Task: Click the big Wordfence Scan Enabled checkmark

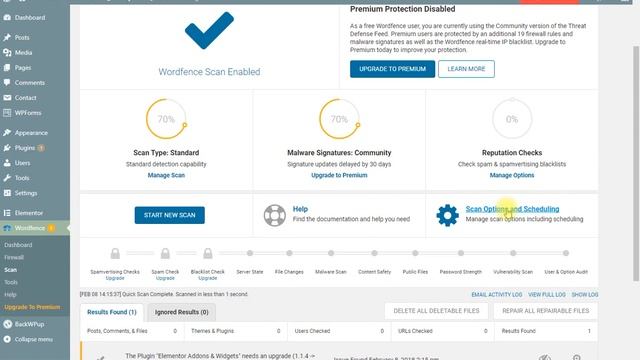Action: 209,31
